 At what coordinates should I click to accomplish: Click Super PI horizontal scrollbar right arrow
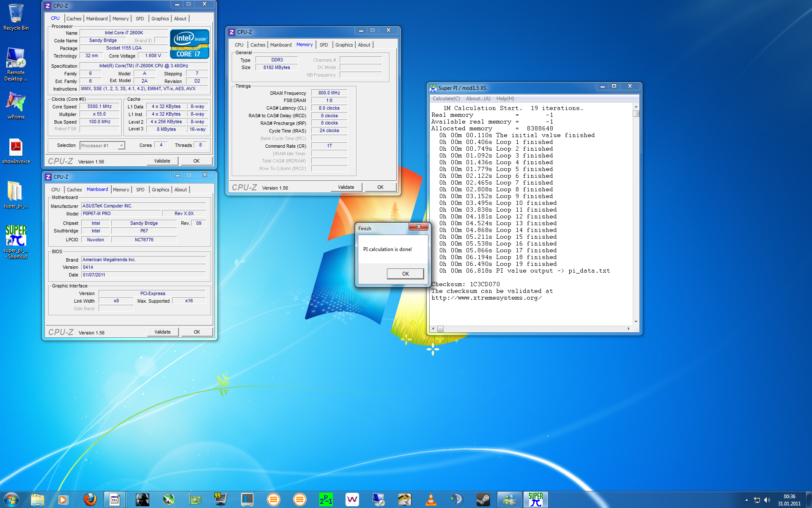coord(628,329)
